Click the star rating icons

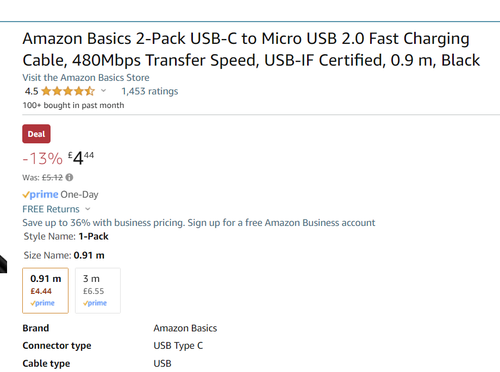pyautogui.click(x=68, y=91)
